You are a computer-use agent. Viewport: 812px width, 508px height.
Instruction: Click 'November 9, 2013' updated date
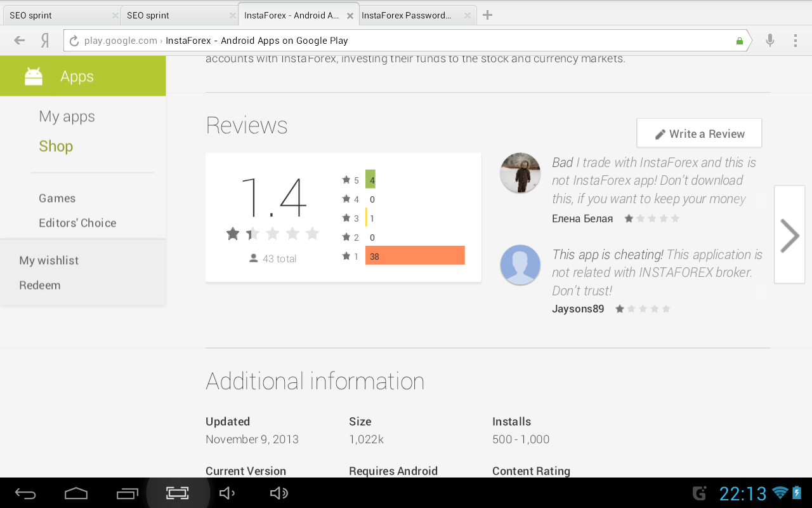252,439
